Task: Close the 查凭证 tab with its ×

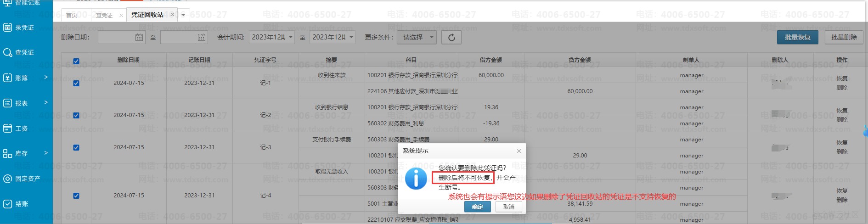Action: coord(121,15)
